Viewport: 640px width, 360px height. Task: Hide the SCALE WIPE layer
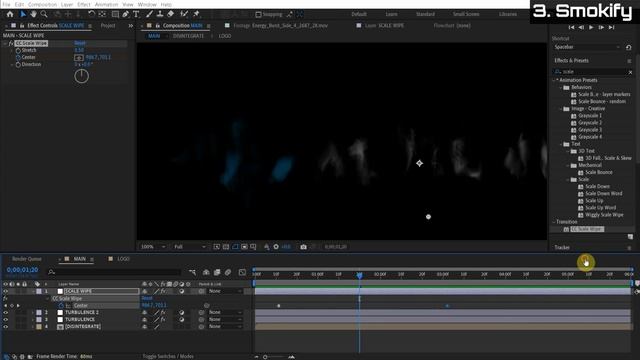[x=5, y=291]
